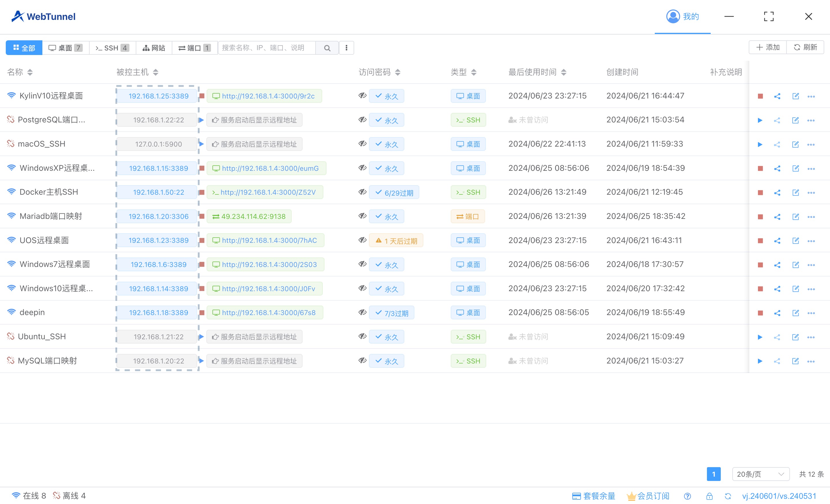Toggle password visibility for UOS远程桌面

[x=363, y=240]
